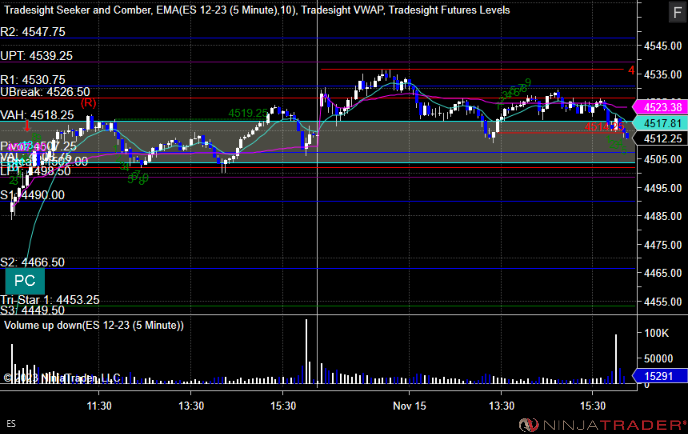
Task: Click the Nov 15 date label
Action: [409, 406]
